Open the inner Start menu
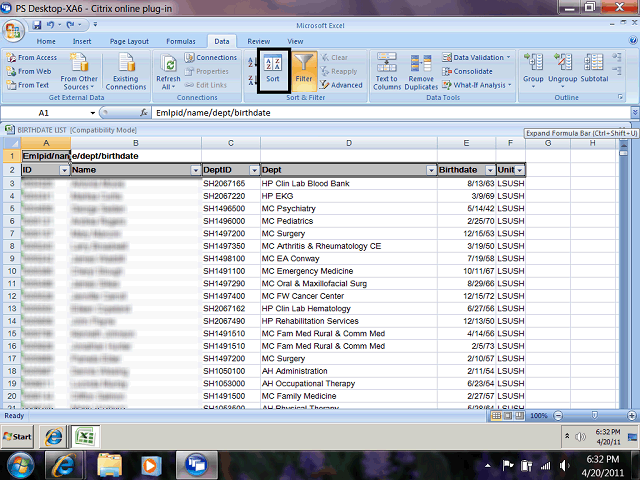The width and height of the screenshot is (640, 480). [17, 437]
